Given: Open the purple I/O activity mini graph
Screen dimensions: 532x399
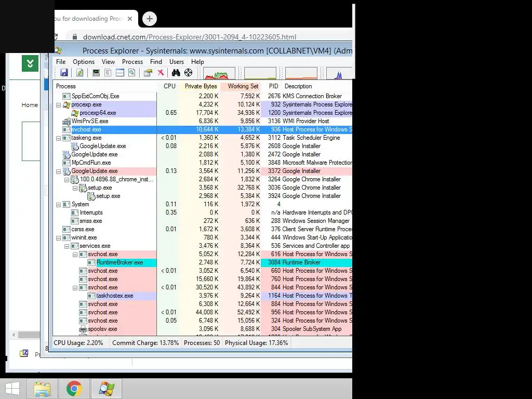Looking at the screenshot, I should click(x=339, y=73).
